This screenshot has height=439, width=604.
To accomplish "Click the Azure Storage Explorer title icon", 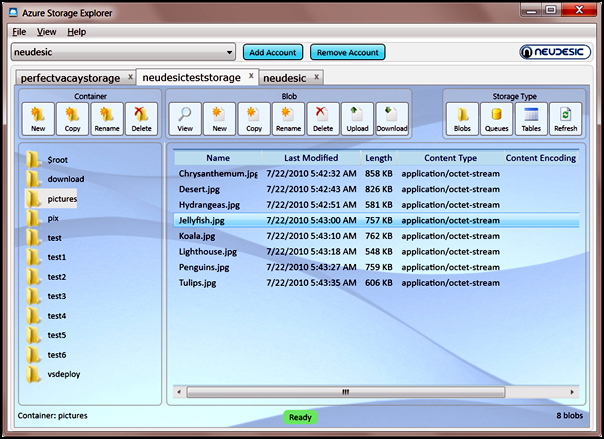I will tap(13, 12).
